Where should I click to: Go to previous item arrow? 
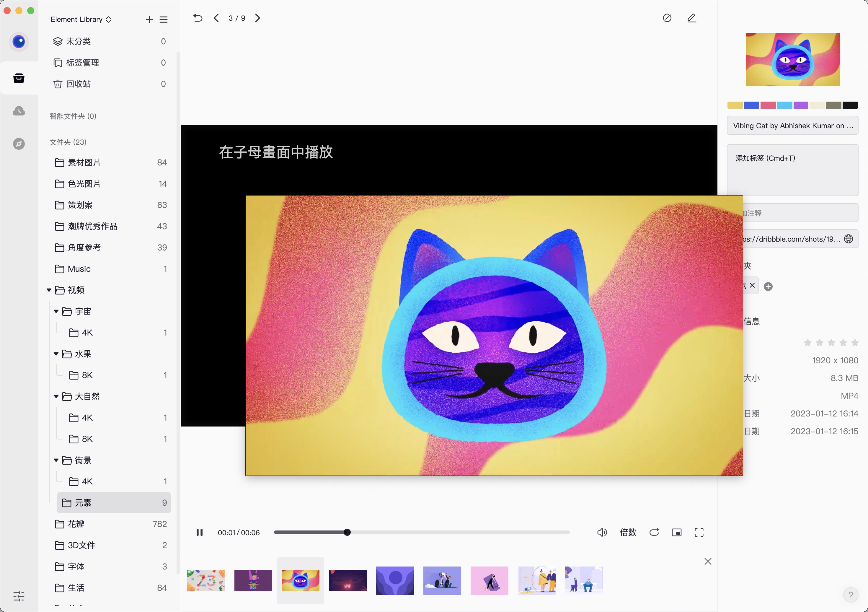(216, 18)
